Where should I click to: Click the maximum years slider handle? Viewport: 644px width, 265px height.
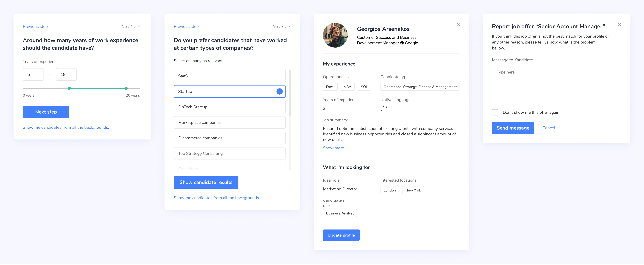126,88
